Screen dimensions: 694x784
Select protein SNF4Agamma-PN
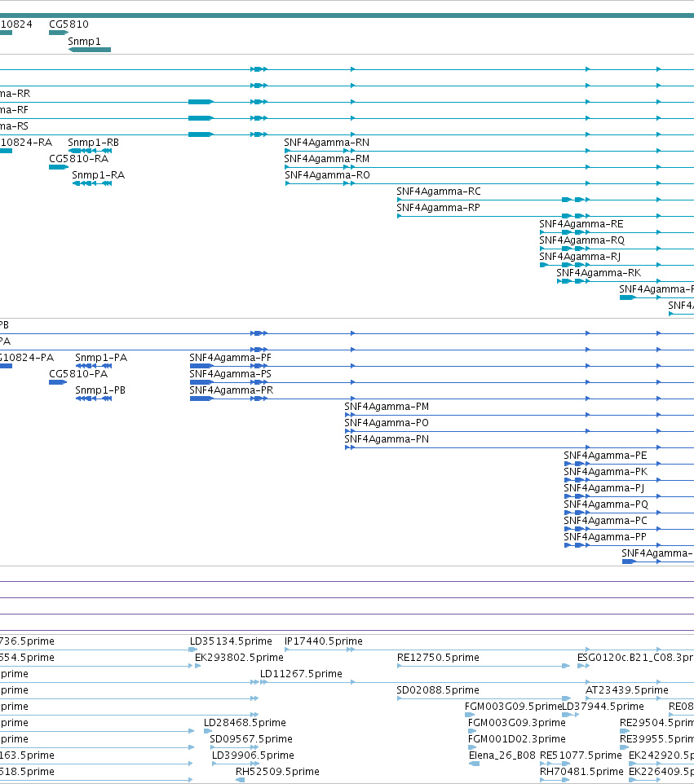click(387, 439)
